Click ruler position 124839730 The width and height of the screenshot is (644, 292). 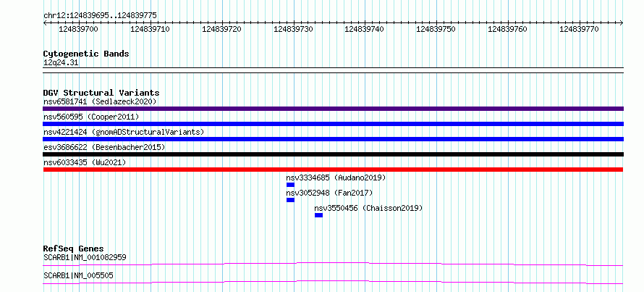[293, 29]
